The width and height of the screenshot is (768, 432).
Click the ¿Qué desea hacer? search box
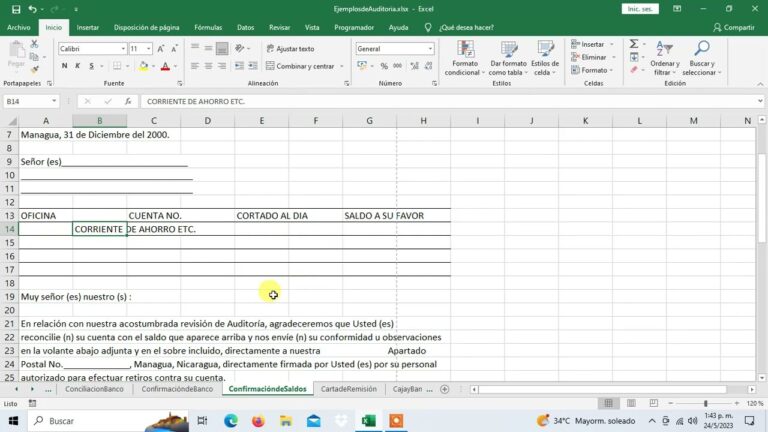tap(467, 27)
